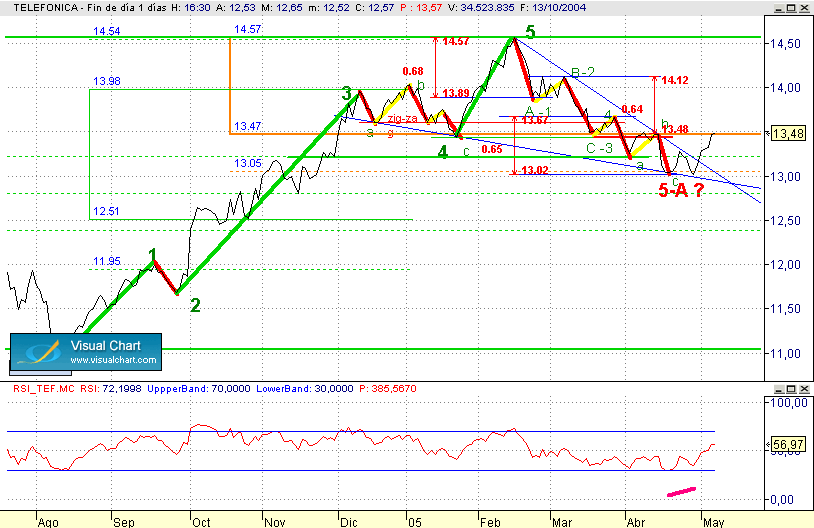Click the red '0.64' ratio label
Image resolution: width=814 pixels, height=528 pixels.
click(x=632, y=109)
